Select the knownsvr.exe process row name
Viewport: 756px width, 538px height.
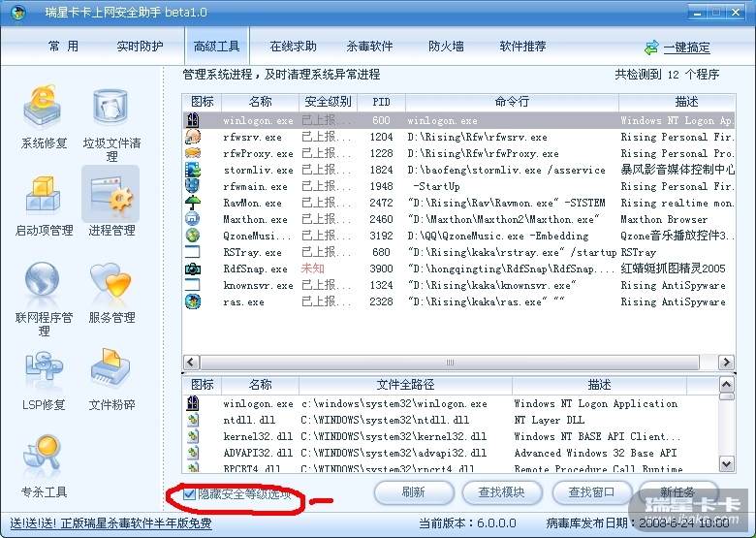258,285
